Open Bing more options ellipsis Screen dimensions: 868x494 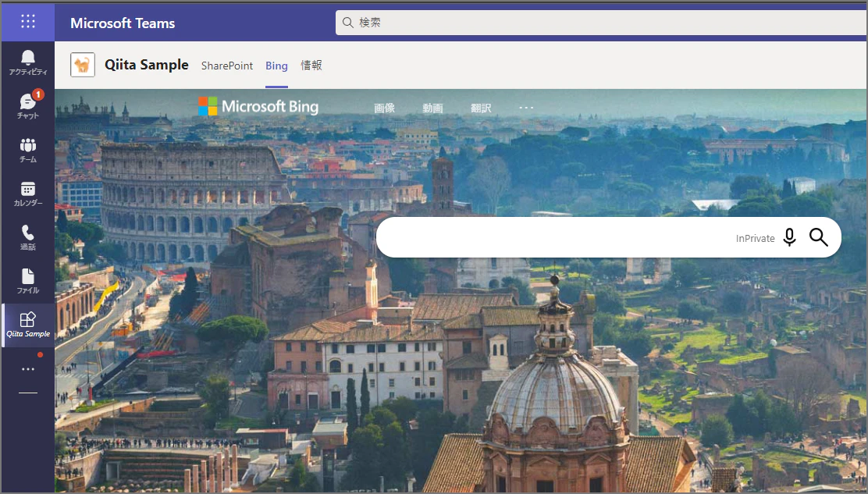pos(526,108)
